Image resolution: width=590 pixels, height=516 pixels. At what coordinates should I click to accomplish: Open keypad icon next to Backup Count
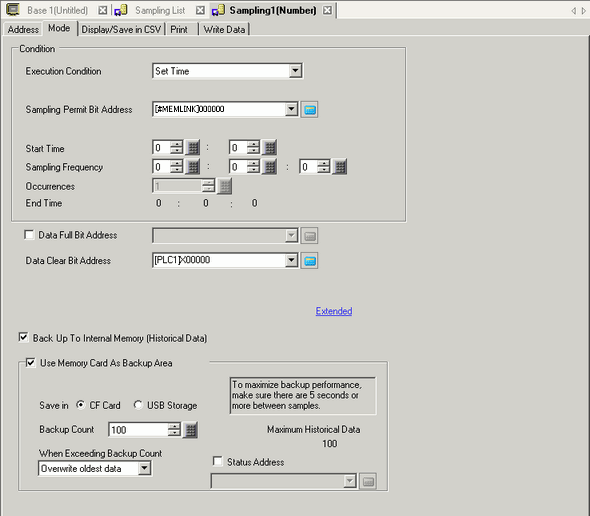pyautogui.click(x=190, y=430)
